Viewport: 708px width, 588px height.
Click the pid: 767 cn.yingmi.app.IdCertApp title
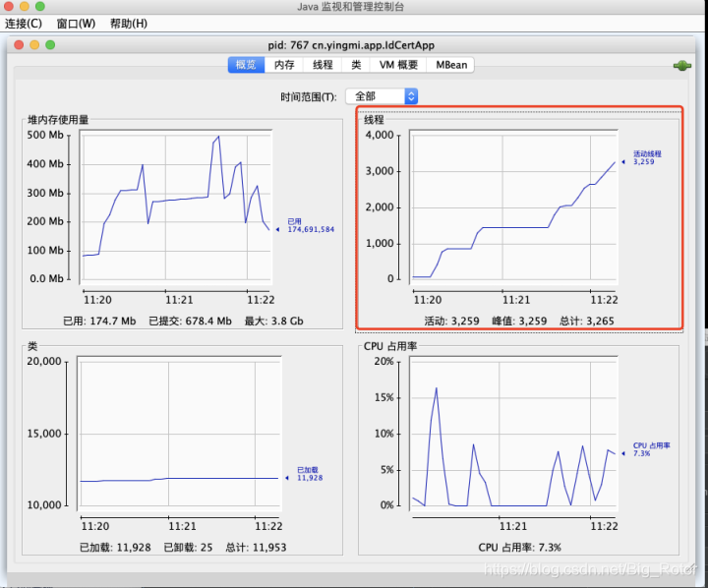coord(351,45)
